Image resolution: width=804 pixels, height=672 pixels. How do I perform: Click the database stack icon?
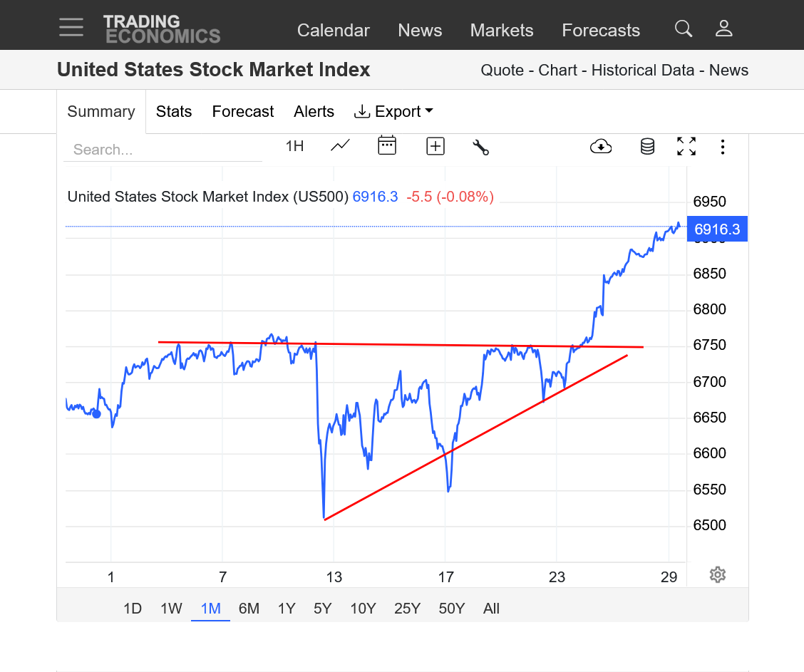647,147
